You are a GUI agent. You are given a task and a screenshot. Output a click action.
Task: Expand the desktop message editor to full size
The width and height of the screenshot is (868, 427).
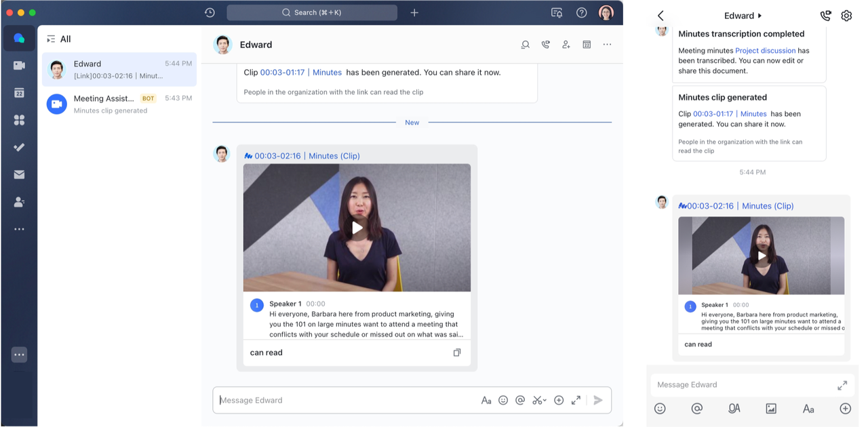point(576,401)
